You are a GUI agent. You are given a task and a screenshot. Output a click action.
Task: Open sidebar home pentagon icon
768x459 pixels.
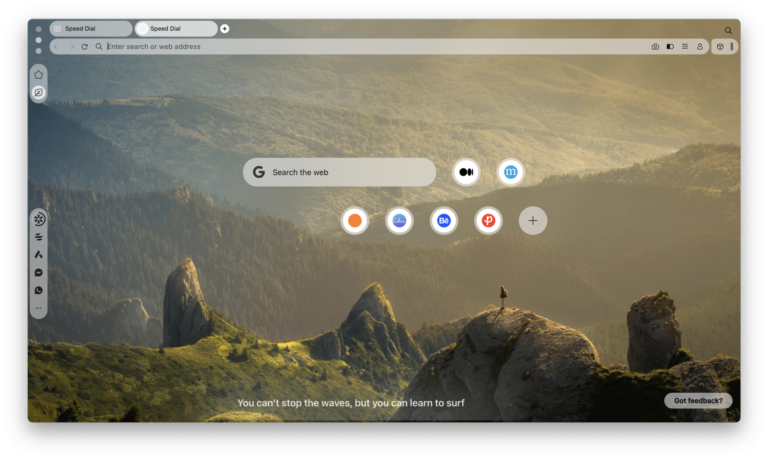point(39,74)
